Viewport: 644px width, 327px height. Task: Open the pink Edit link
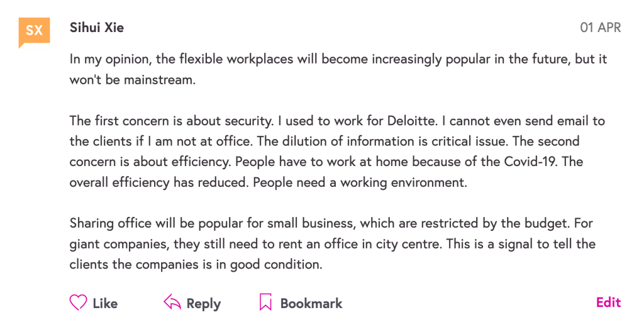608,302
